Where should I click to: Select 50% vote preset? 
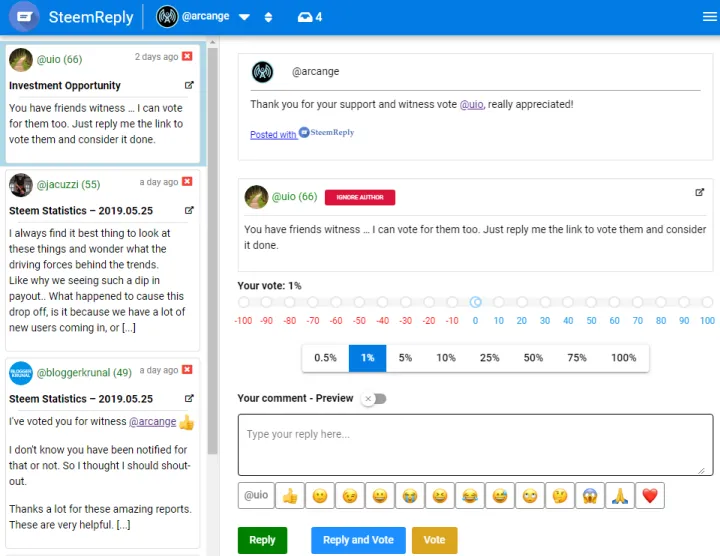coord(533,358)
